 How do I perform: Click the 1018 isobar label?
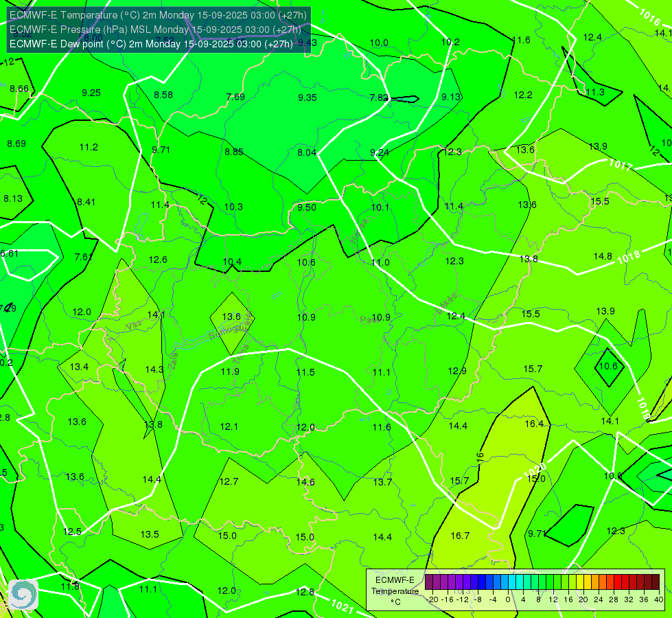[x=629, y=257]
